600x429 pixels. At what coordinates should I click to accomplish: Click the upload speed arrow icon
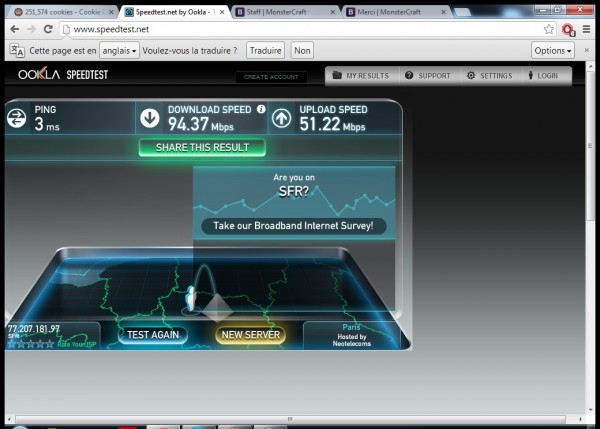pos(281,117)
